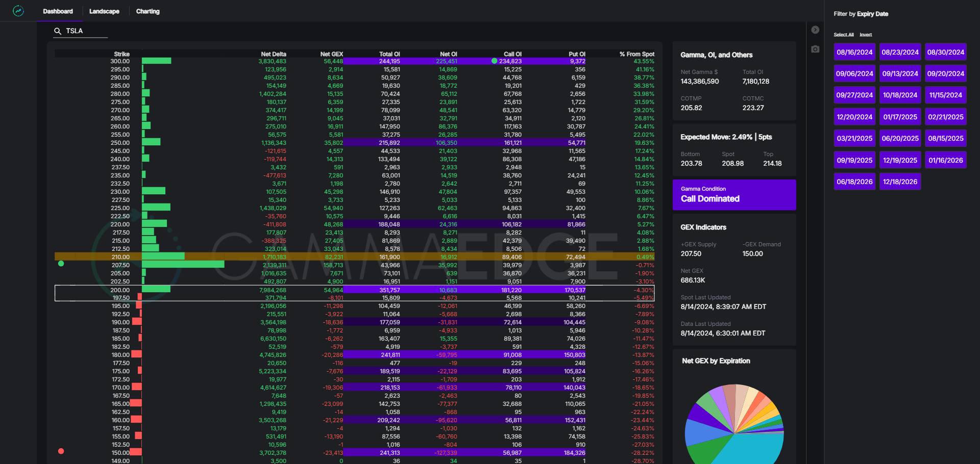This screenshot has width=980, height=464.
Task: Click the camera screenshot icon
Action: pyautogui.click(x=815, y=49)
